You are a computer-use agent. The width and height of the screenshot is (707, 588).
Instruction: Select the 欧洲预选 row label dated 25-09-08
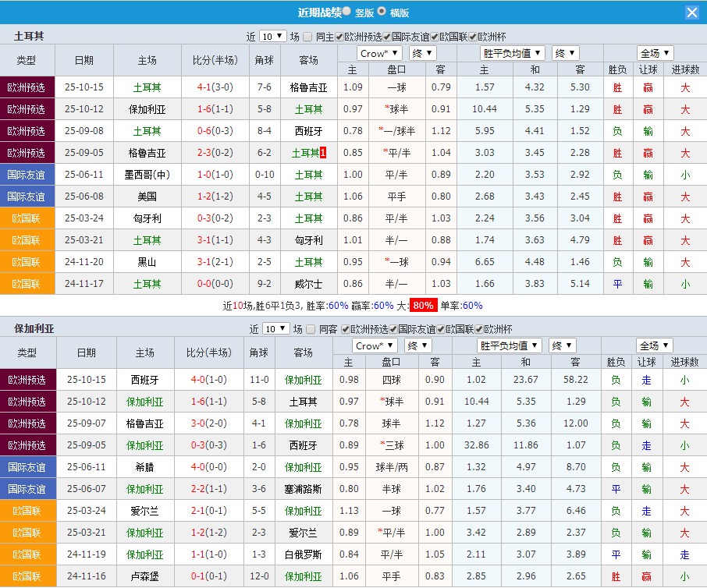click(26, 132)
